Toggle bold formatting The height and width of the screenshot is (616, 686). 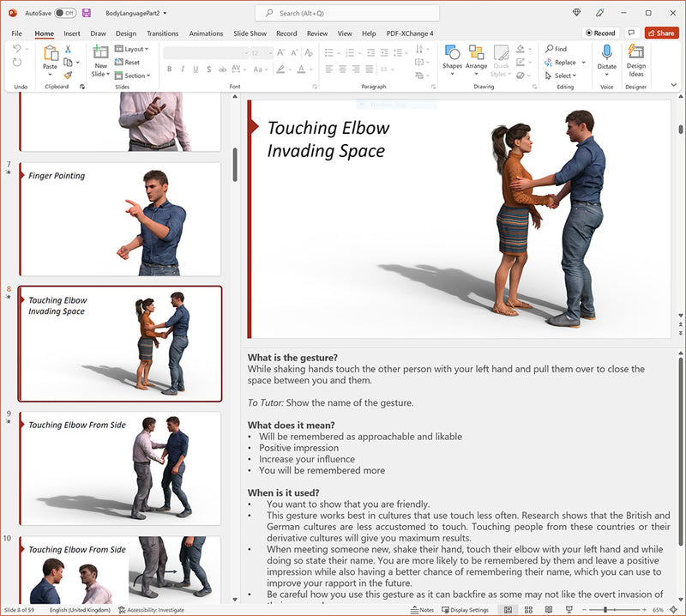(x=170, y=68)
